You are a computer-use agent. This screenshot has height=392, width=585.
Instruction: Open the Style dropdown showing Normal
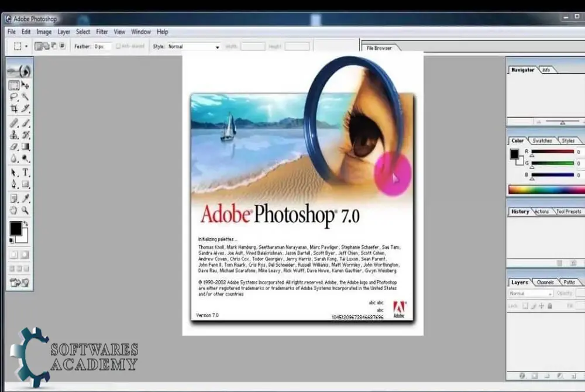pos(194,47)
